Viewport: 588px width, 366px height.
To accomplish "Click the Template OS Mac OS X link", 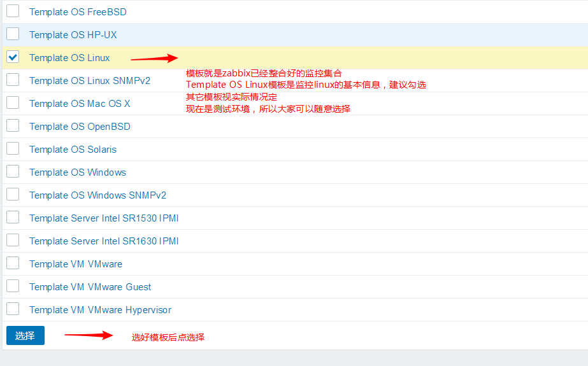I will [x=80, y=103].
